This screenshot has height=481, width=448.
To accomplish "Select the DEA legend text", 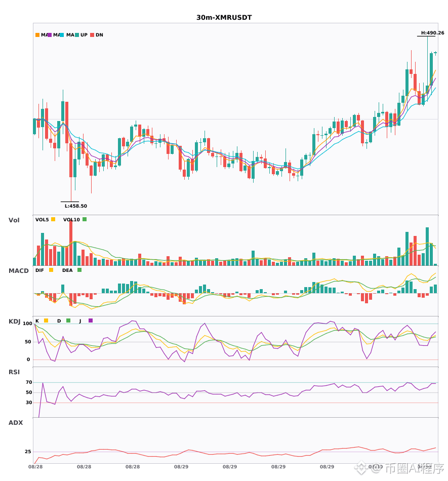I will coord(67,270).
